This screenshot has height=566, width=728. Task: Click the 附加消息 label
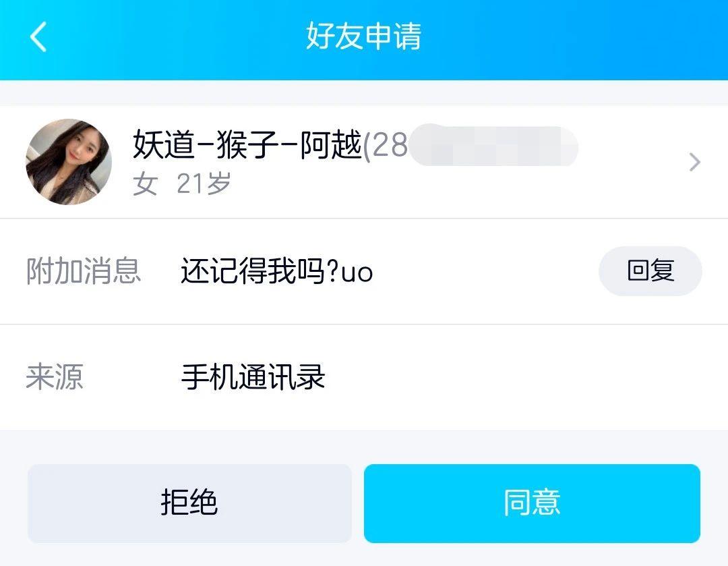pos(84,271)
